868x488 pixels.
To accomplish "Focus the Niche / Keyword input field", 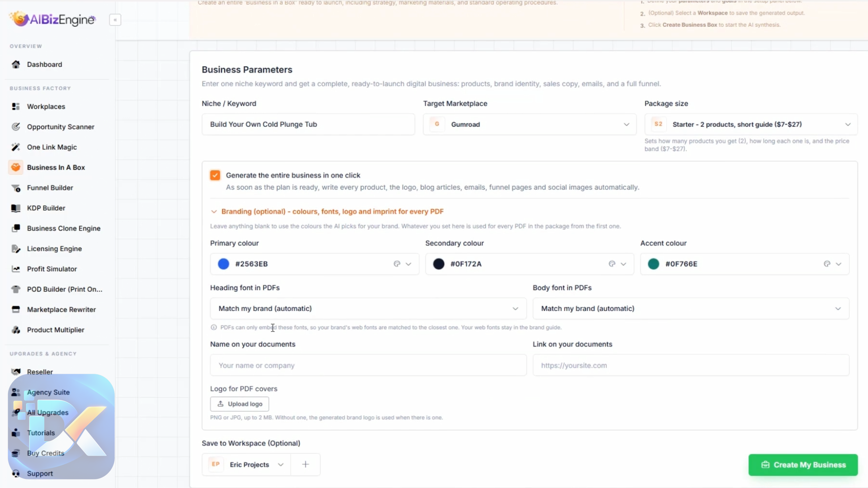I will coord(308,124).
